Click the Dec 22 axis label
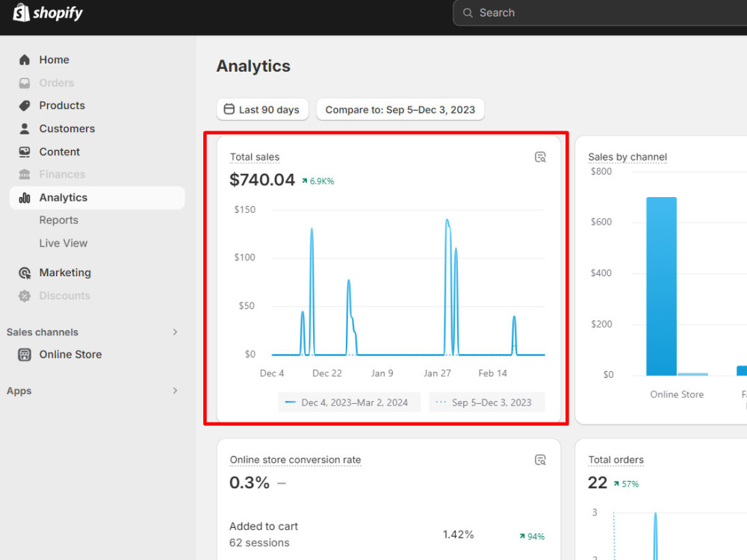 tap(327, 373)
